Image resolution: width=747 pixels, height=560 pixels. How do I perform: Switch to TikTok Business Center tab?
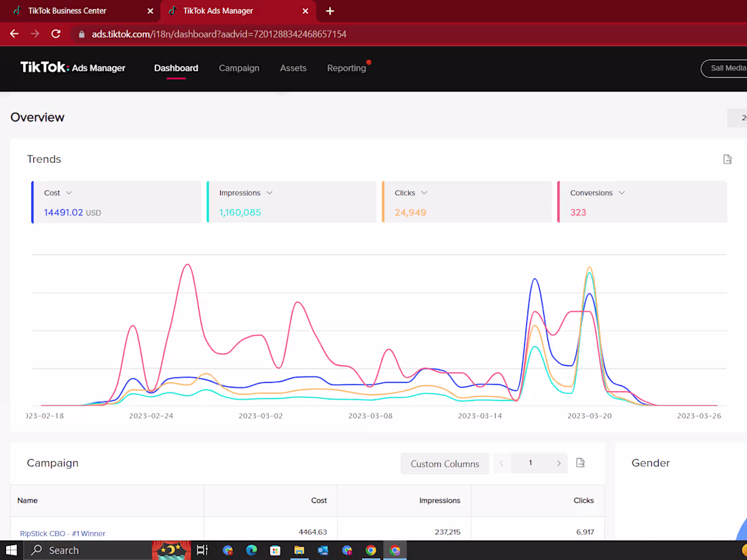(x=67, y=11)
